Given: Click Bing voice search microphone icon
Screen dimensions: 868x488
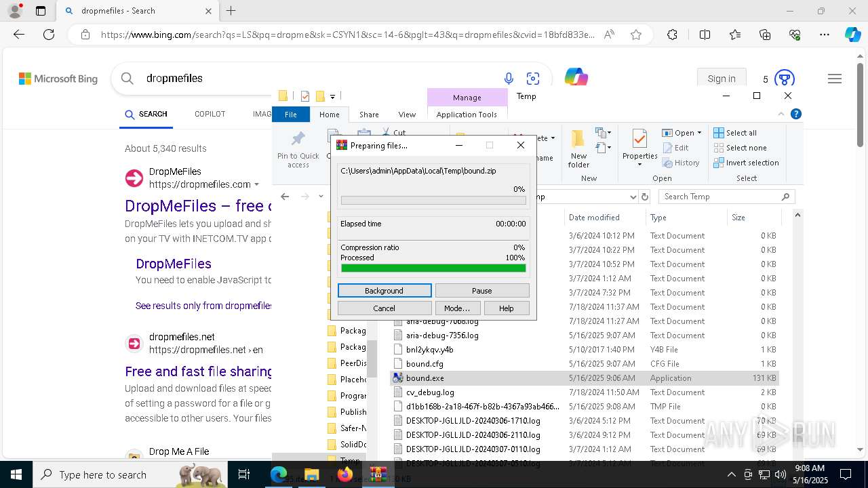Looking at the screenshot, I should pos(509,79).
